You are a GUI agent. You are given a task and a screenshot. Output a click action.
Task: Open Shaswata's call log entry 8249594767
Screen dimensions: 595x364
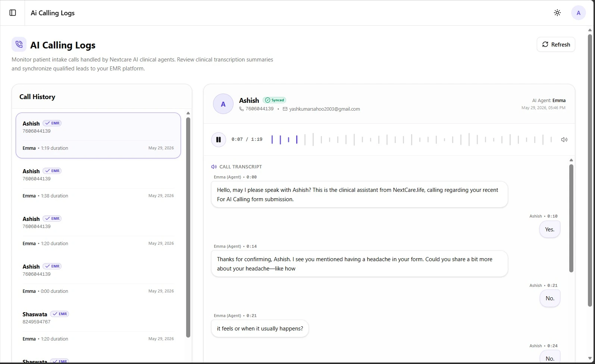coord(98,326)
